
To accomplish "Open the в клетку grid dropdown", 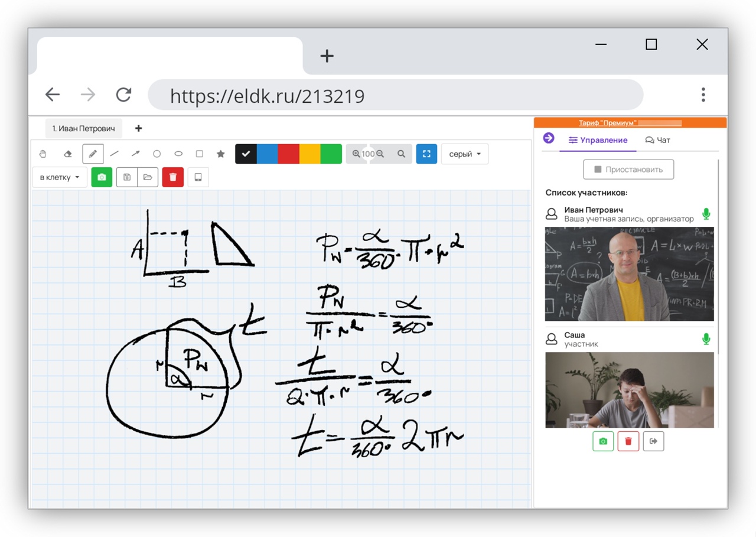I will pyautogui.click(x=60, y=177).
